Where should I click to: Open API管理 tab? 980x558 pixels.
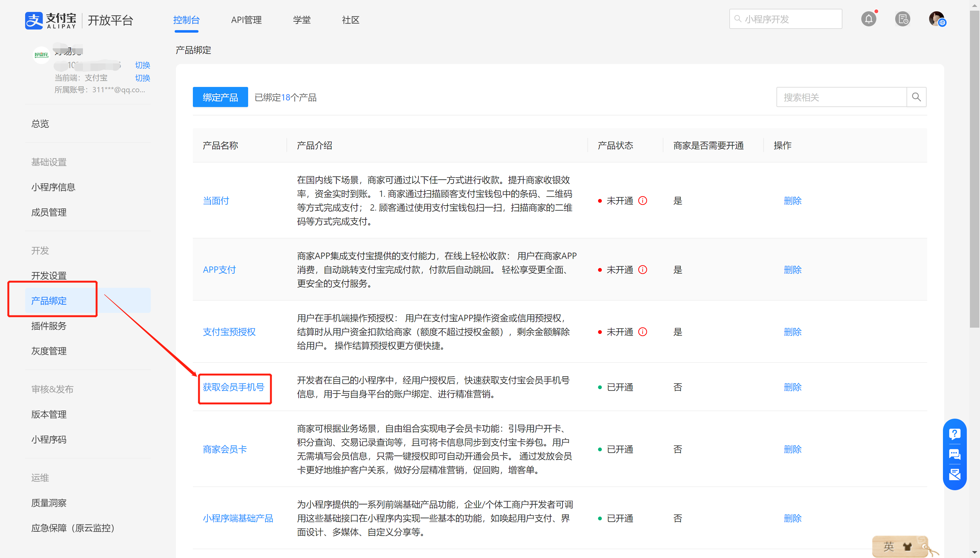[x=246, y=20]
